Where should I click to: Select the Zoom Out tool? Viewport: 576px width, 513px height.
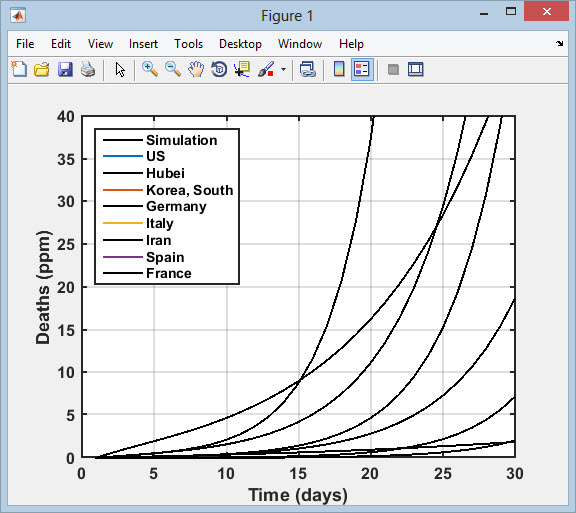173,69
